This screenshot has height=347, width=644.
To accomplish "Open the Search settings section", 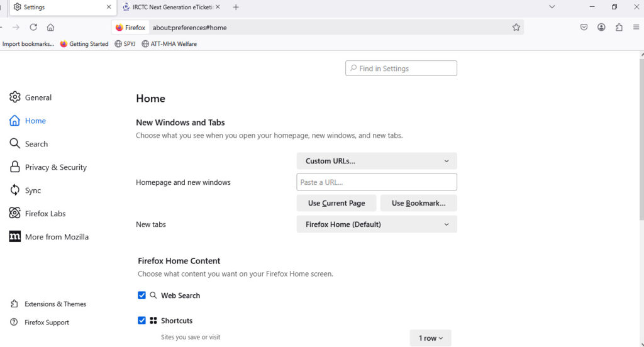I will [x=36, y=144].
